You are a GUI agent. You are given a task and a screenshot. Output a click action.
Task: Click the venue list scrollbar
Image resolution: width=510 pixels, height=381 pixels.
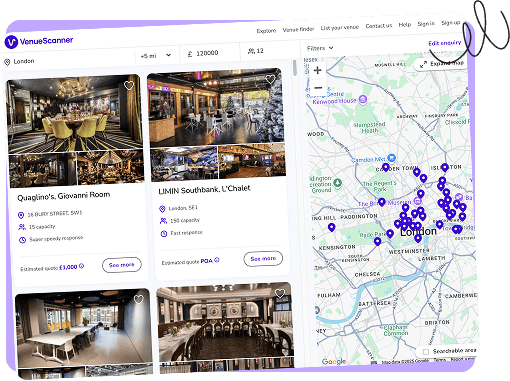295,68
